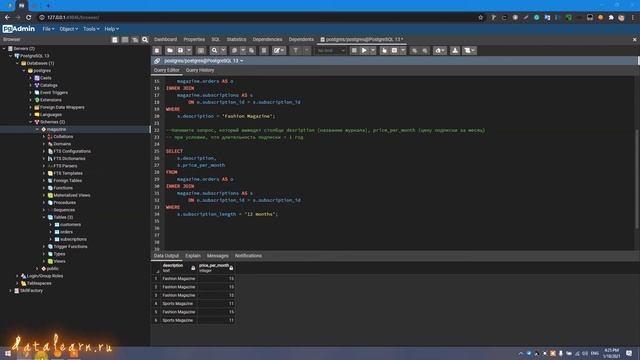
Task: Switch to the SQL tab
Action: tap(216, 40)
